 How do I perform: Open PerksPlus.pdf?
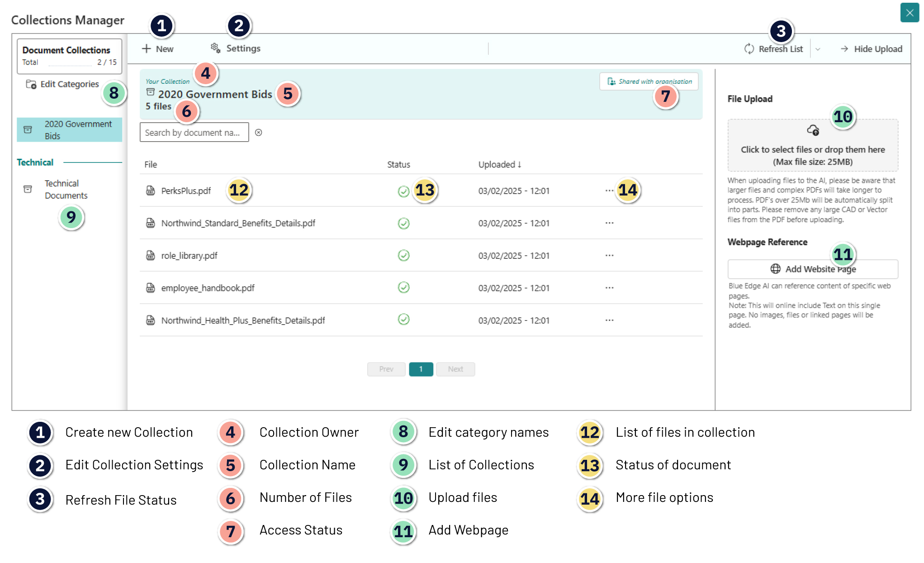(x=186, y=191)
